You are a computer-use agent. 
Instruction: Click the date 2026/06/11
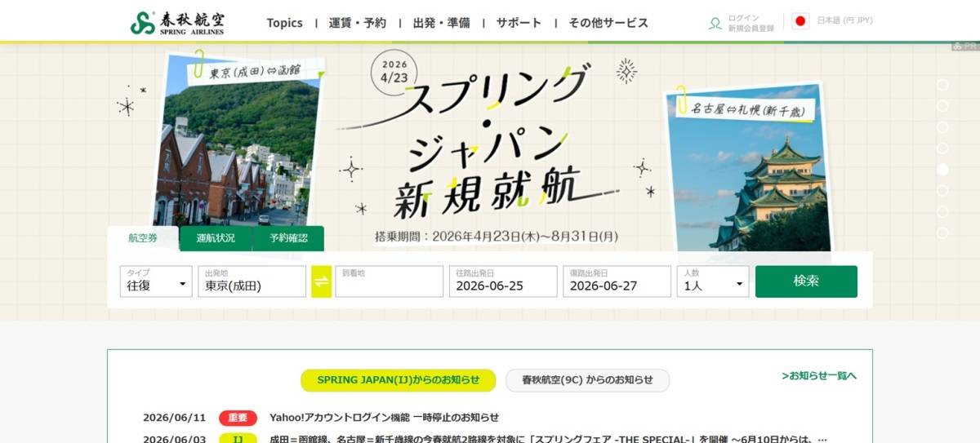pyautogui.click(x=174, y=418)
